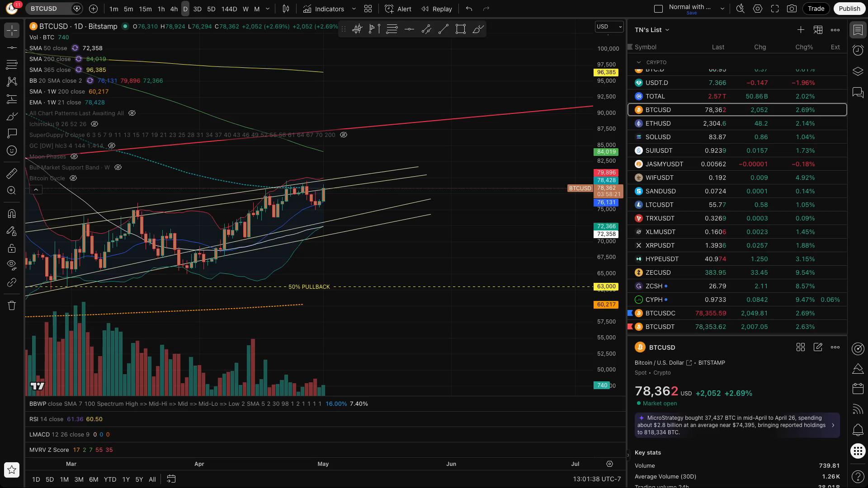
Task: Toggle magnet mode
Action: [12, 214]
